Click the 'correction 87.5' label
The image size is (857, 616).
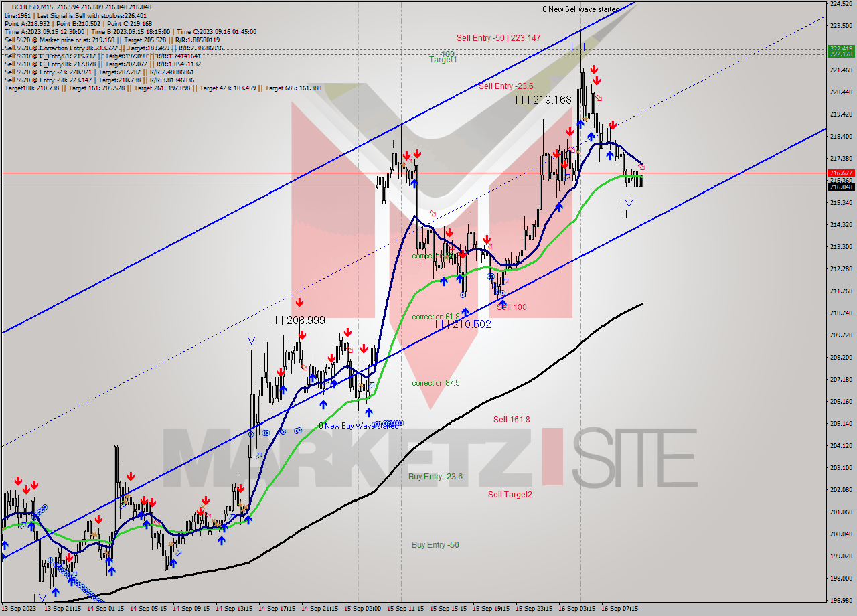435,383
